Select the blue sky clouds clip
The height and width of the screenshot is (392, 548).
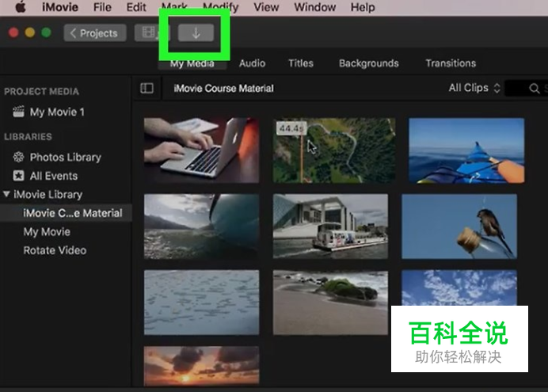(459, 287)
